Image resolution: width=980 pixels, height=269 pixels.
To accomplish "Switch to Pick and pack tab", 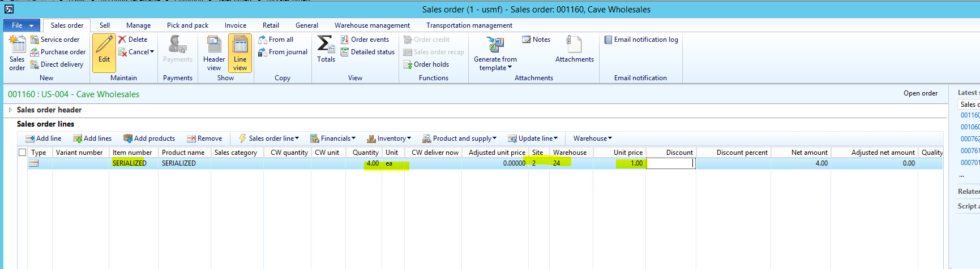I will pyautogui.click(x=187, y=25).
